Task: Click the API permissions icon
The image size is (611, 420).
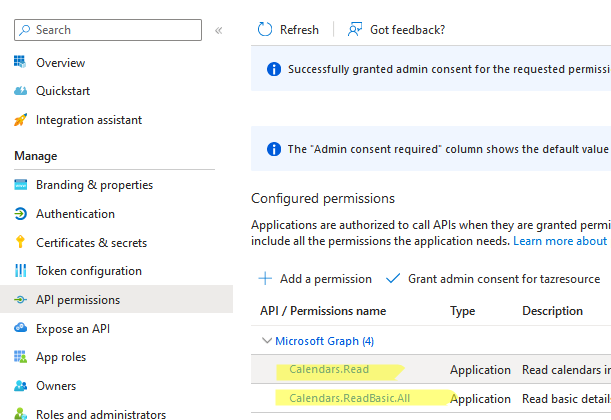Action: 20,300
